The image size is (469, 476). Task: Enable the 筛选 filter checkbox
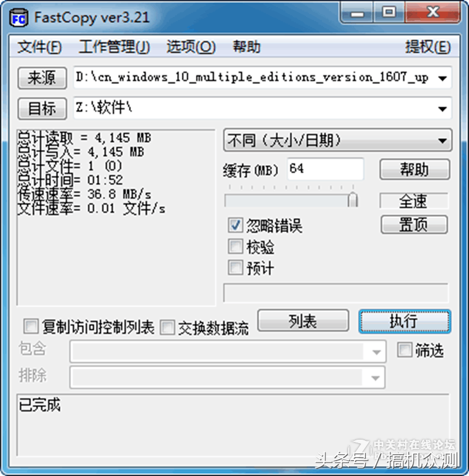pyautogui.click(x=405, y=350)
